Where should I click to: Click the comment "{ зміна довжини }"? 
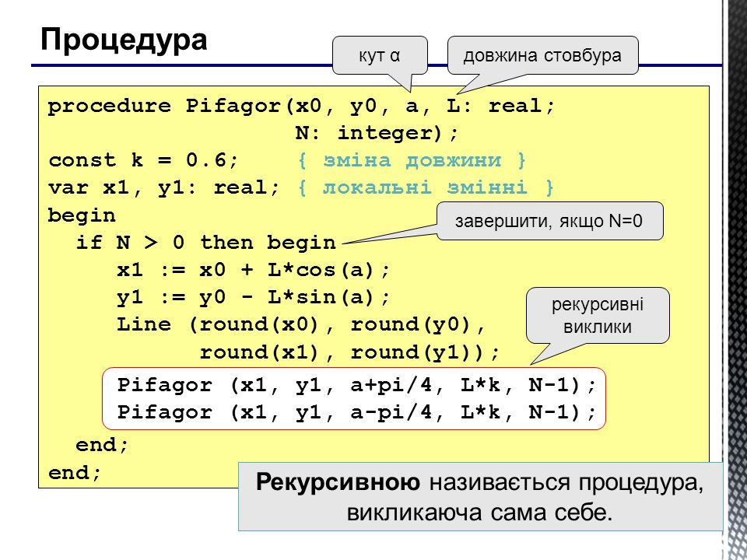pyautogui.click(x=412, y=160)
